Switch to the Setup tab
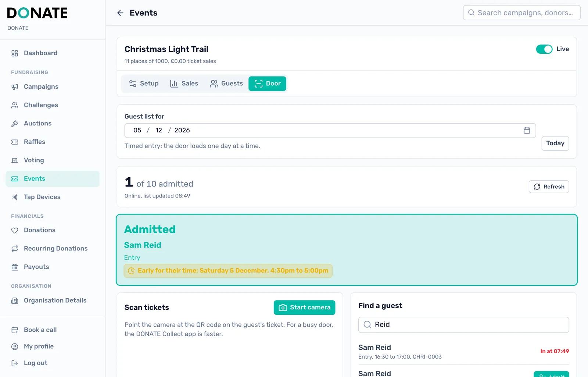Screen dimensions: 588x377 144,83
